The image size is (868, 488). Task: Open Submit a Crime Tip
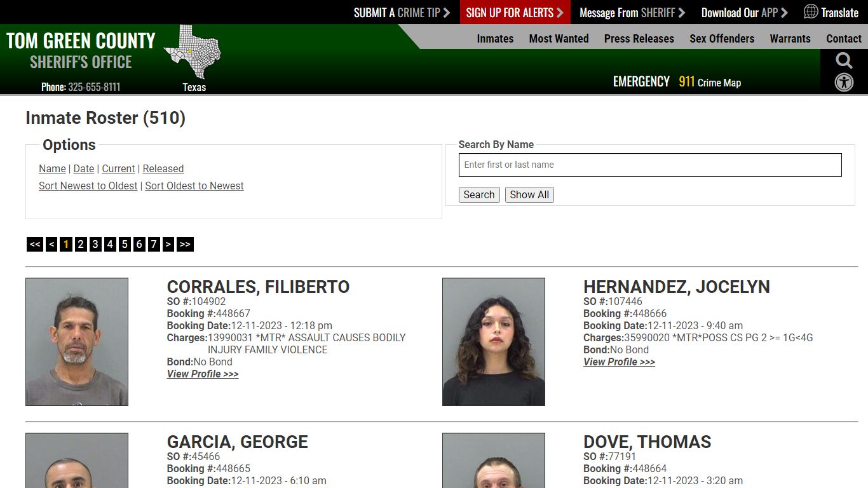[x=402, y=13]
